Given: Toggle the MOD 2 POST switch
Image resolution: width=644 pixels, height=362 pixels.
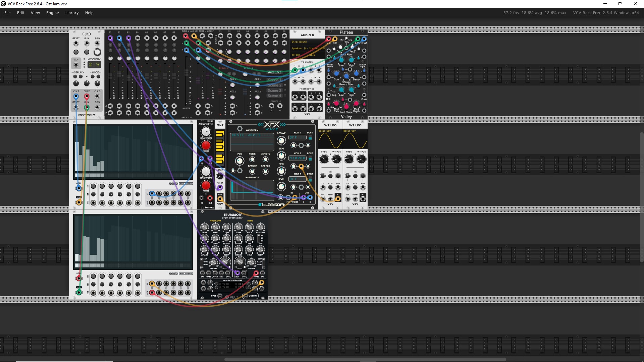Looking at the screenshot, I should [310, 158].
